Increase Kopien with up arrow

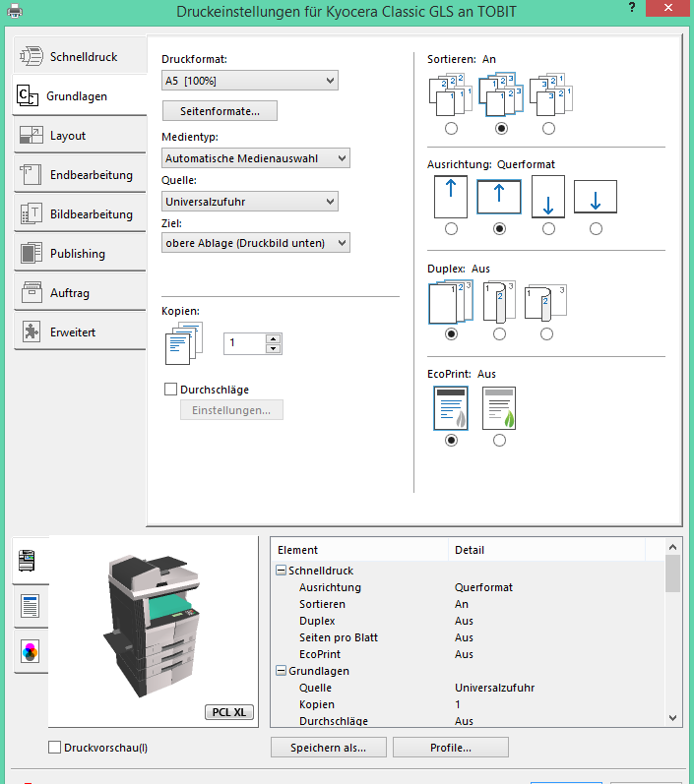pyautogui.click(x=273, y=338)
